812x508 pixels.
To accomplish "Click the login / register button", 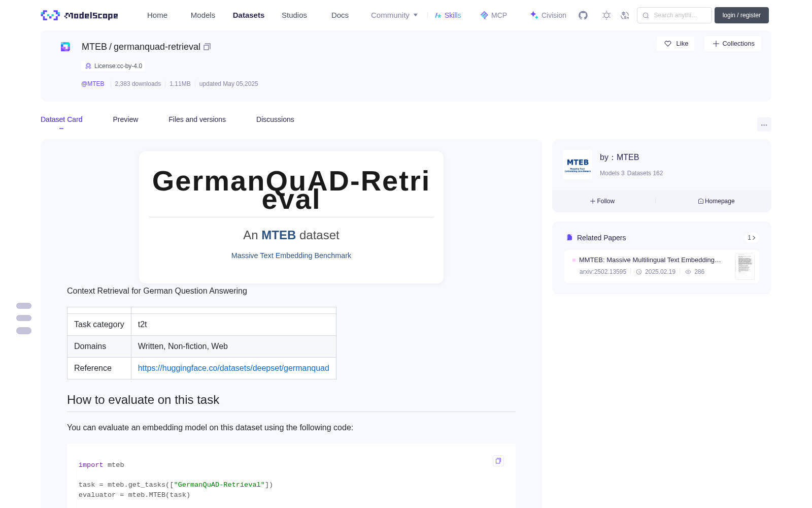I will pos(741,15).
